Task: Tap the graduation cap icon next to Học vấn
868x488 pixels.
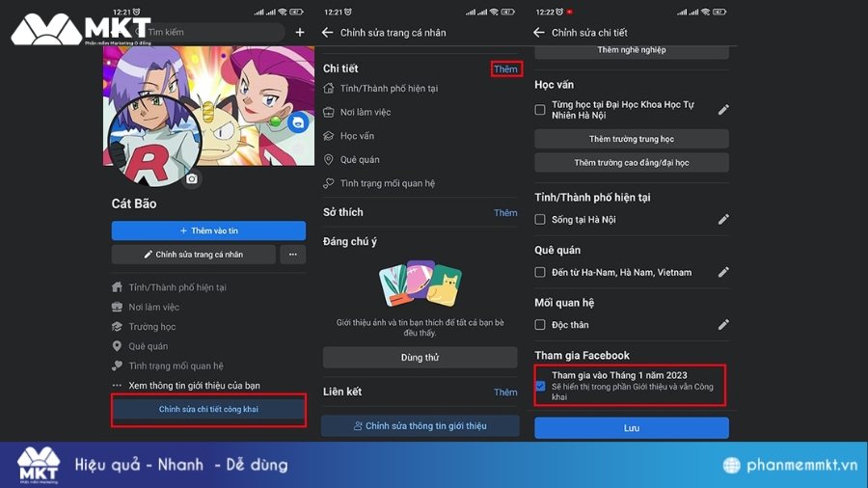Action: [329, 136]
